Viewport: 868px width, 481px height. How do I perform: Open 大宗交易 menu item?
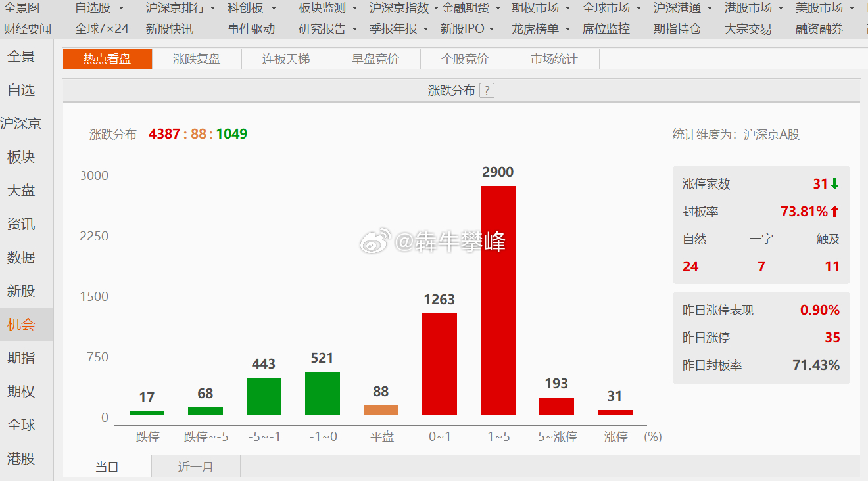(748, 29)
